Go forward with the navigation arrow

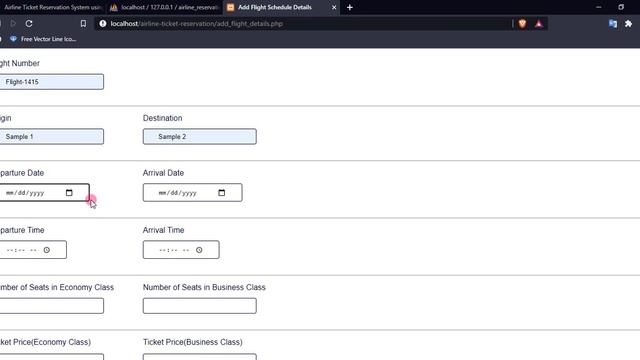click(13, 24)
